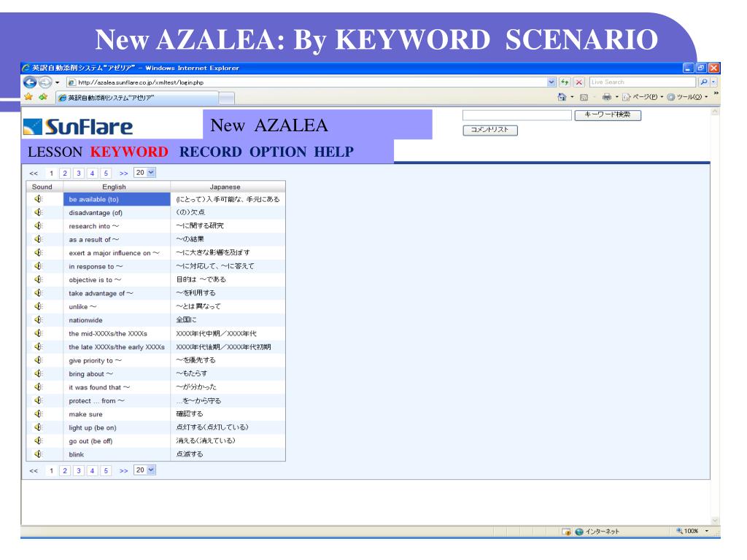The width and height of the screenshot is (747, 560).
Task: Click the browser Back arrow button
Action: [x=30, y=82]
